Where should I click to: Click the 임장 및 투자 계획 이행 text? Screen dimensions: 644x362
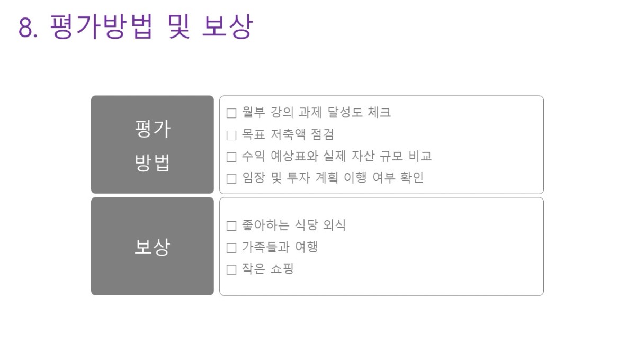click(333, 178)
